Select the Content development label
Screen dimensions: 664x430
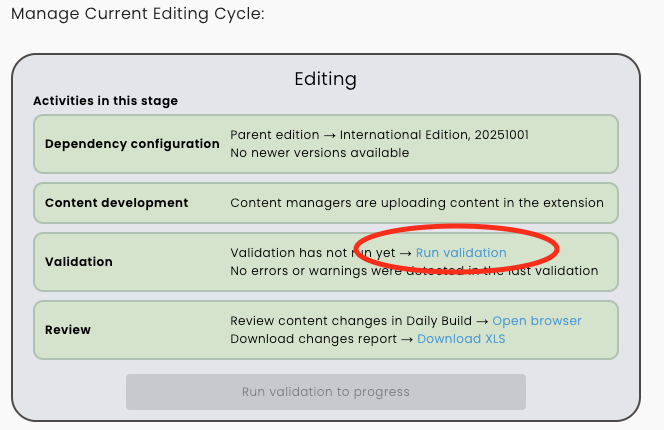click(116, 203)
